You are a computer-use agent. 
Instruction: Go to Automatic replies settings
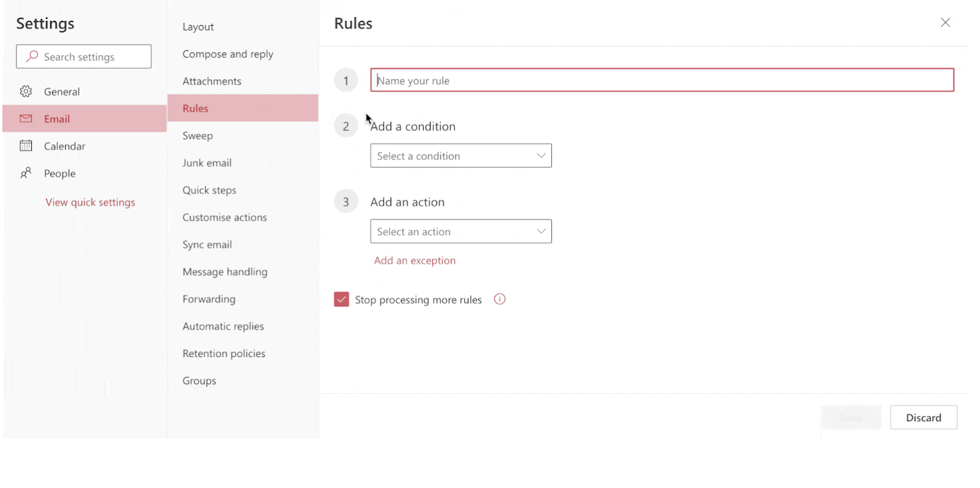[223, 326]
